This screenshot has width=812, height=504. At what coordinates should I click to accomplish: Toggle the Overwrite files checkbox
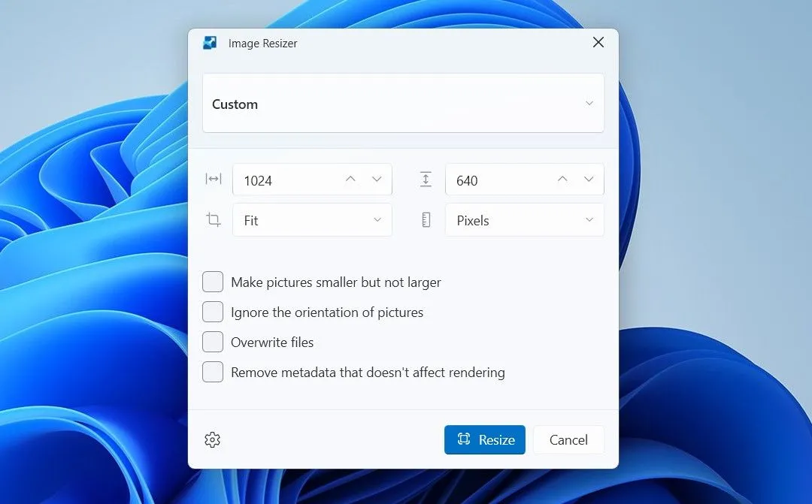click(x=213, y=342)
